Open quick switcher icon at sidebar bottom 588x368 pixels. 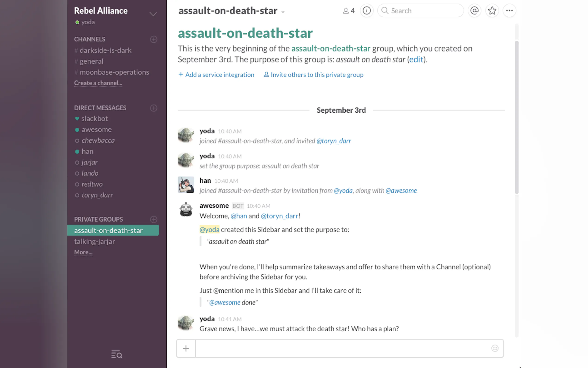pos(117,355)
